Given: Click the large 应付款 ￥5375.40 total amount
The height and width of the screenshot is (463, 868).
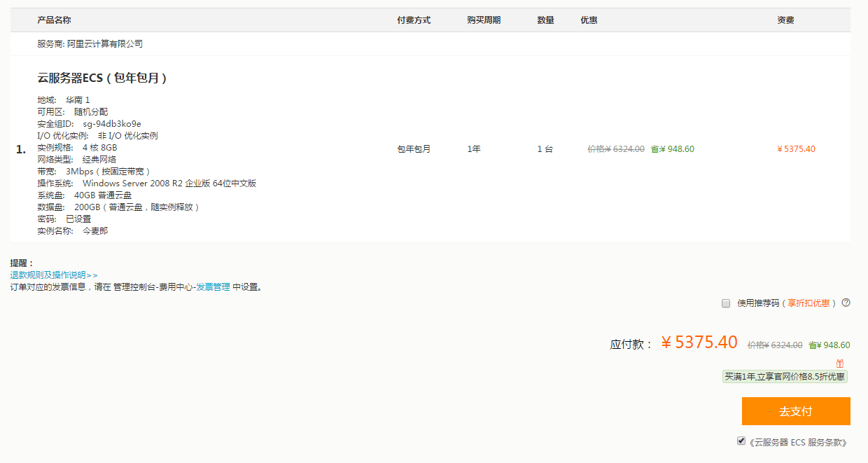Looking at the screenshot, I should click(699, 343).
